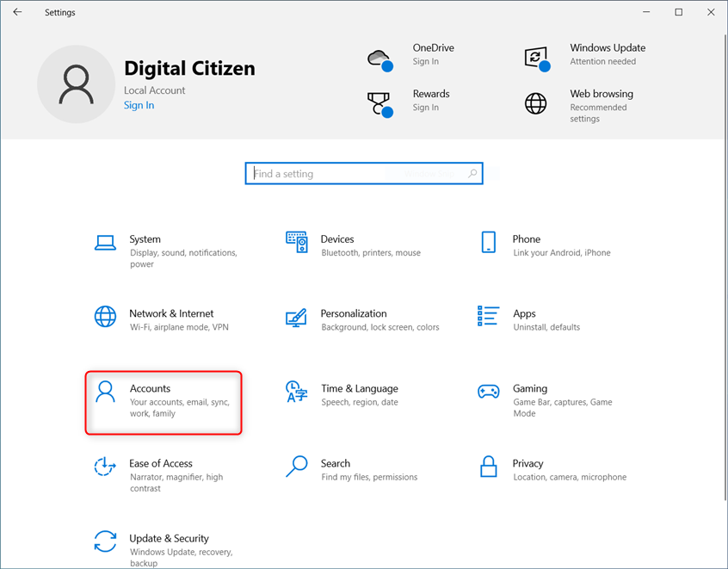Maximize the Settings window

(x=679, y=12)
